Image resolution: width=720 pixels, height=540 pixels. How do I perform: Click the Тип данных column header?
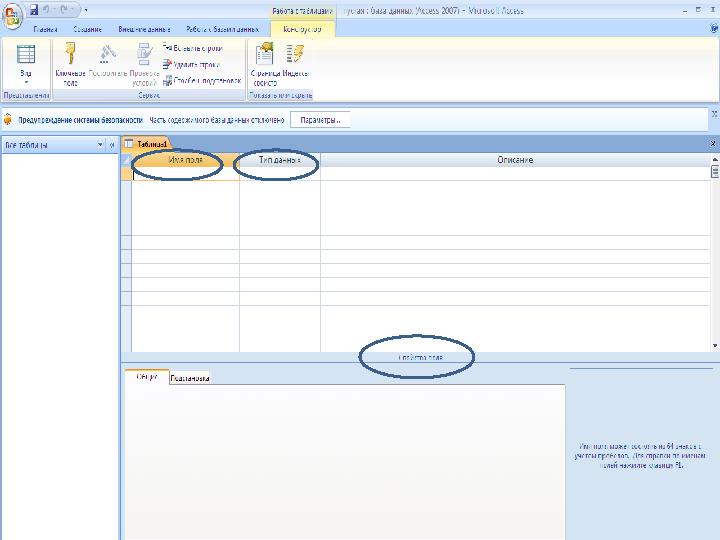click(x=280, y=160)
